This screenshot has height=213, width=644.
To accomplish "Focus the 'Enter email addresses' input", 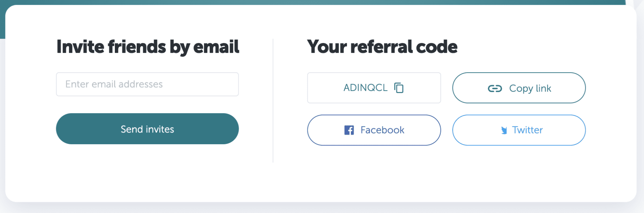I will (147, 84).
